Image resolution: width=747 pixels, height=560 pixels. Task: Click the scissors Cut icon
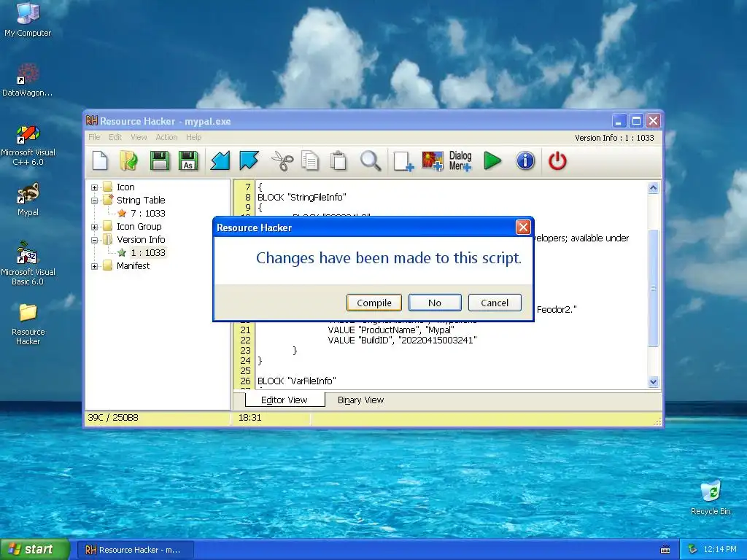pos(282,161)
